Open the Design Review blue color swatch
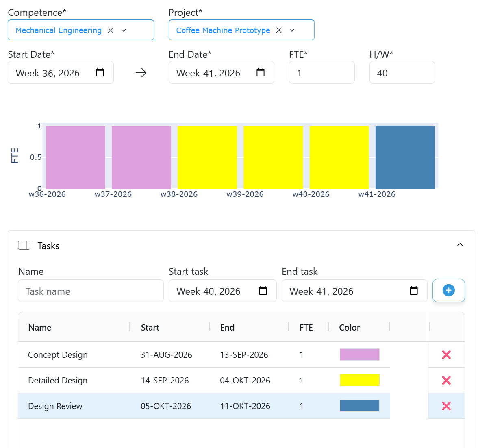 coord(360,406)
